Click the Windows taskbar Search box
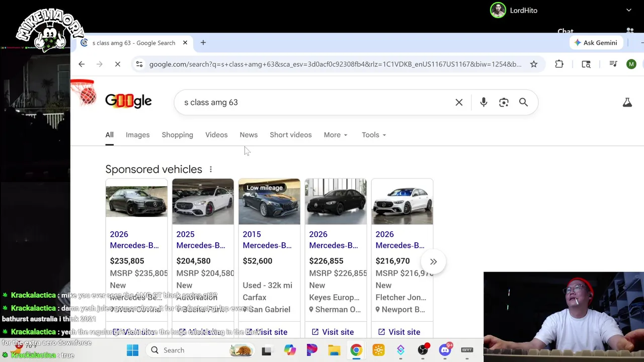The width and height of the screenshot is (644, 362). (200, 350)
